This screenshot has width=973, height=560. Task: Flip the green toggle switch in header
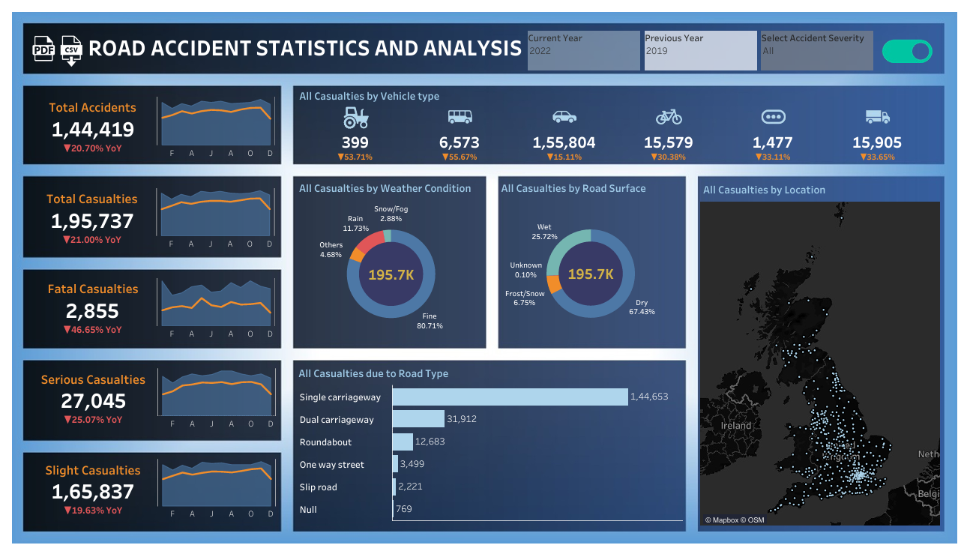point(907,51)
